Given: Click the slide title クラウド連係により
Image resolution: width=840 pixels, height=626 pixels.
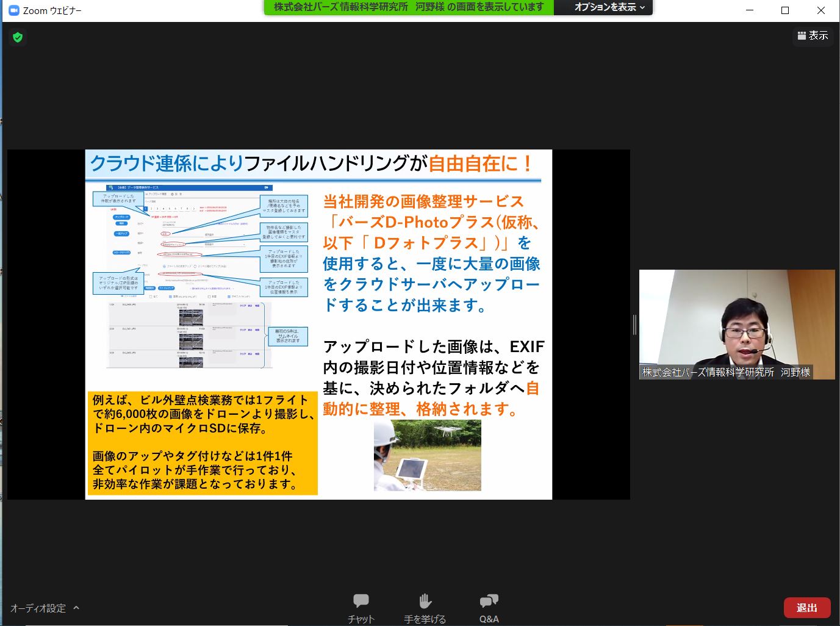Looking at the screenshot, I should pyautogui.click(x=166, y=164).
